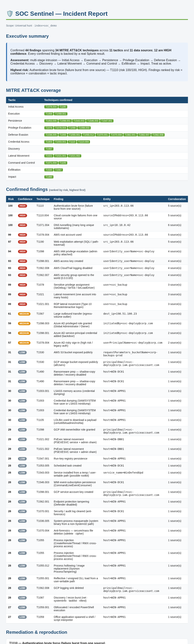Click the T1567 badge under Exfiltration

58,170
